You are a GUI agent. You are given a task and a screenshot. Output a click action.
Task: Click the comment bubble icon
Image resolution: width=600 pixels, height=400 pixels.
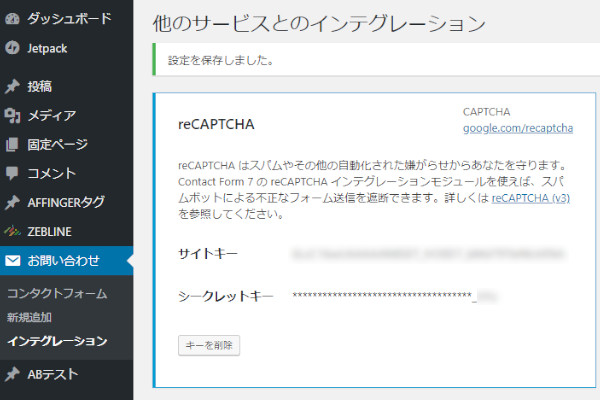[12, 173]
